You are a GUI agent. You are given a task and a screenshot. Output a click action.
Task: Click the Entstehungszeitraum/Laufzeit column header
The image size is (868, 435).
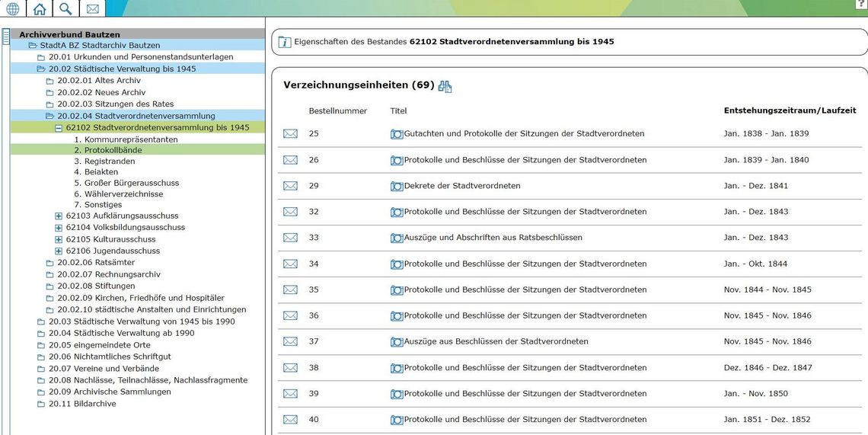coord(790,111)
